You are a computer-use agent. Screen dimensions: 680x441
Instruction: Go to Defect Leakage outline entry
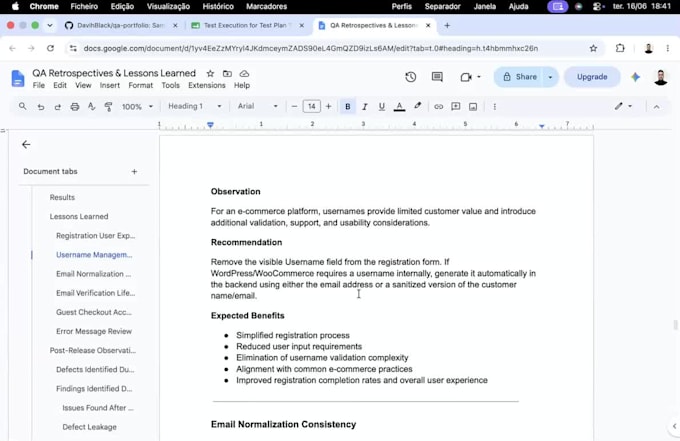89,427
